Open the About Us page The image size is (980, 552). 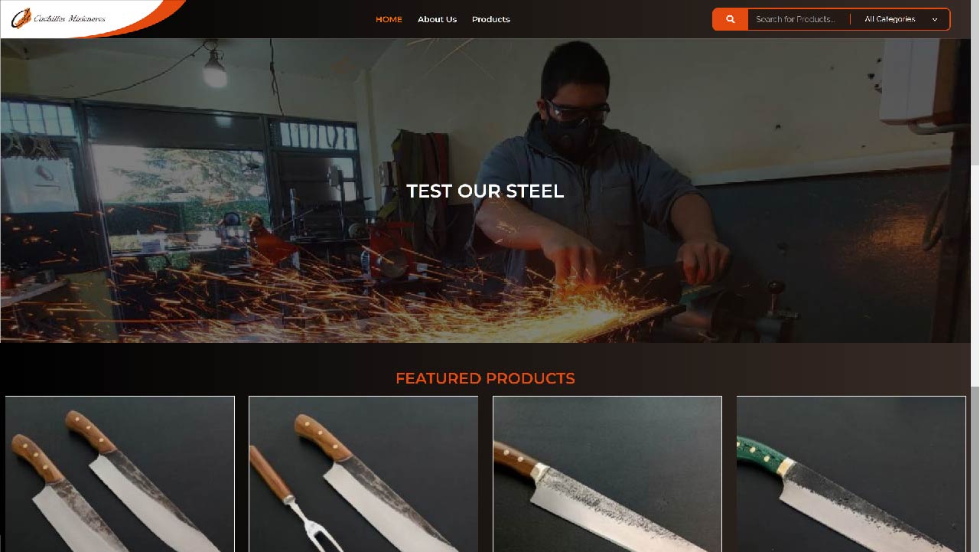(x=437, y=19)
